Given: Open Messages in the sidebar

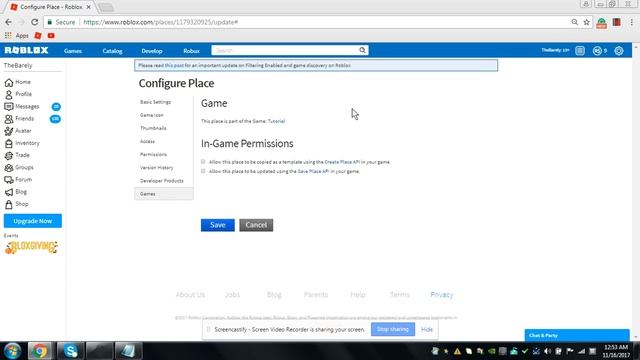Looking at the screenshot, I should tap(22, 107).
